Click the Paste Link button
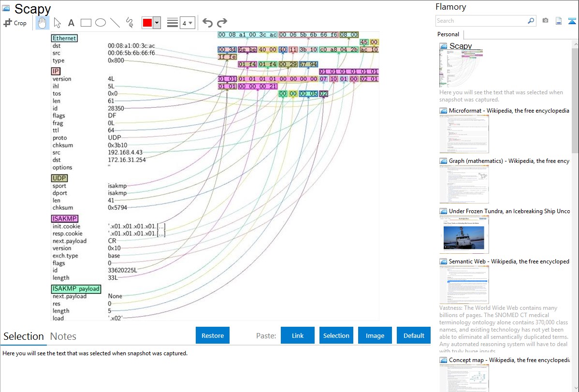The image size is (579, 392). point(298,335)
